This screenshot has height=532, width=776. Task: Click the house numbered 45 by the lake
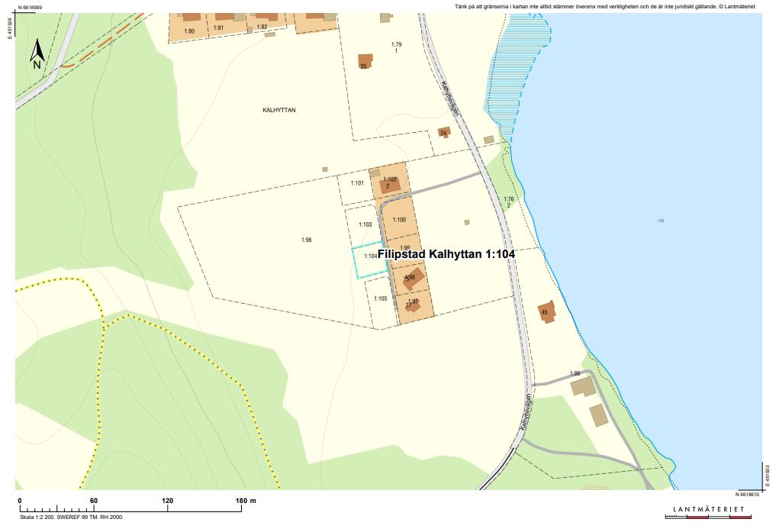click(x=546, y=311)
